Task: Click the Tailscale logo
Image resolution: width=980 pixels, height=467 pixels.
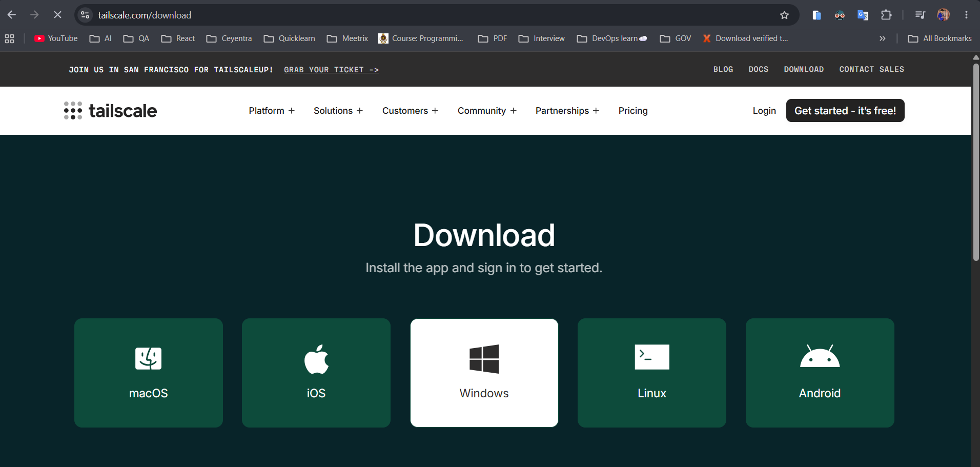Action: 110,111
